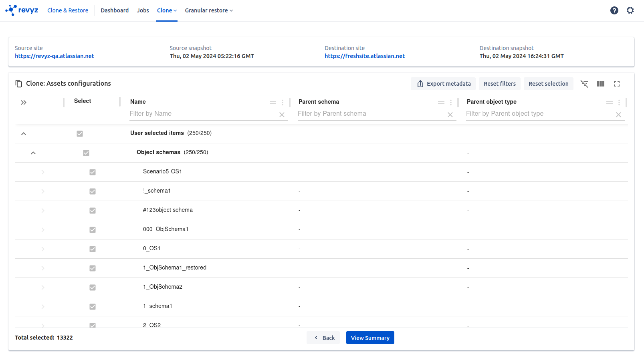644x358 pixels.
Task: Go to Jobs tab
Action: (143, 10)
